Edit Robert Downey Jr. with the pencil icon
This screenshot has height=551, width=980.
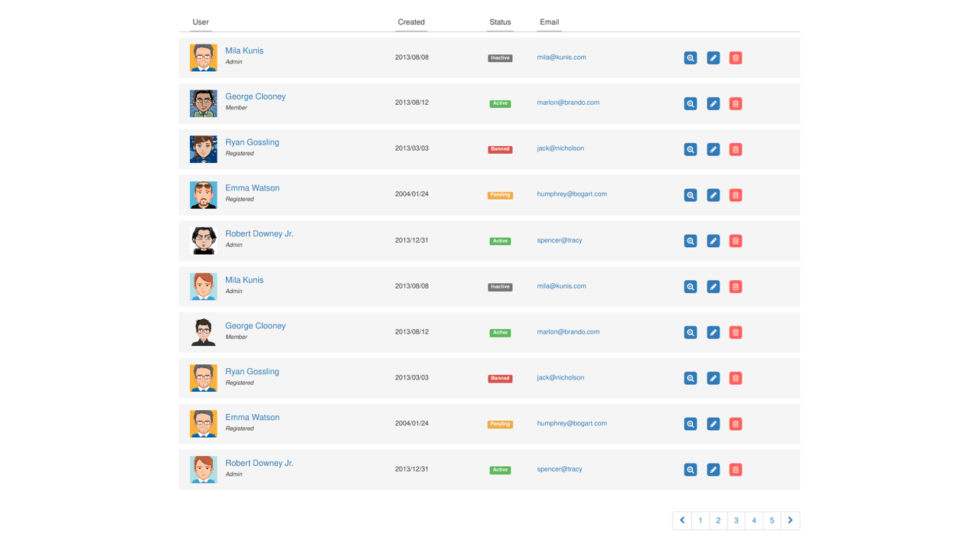[x=713, y=240]
